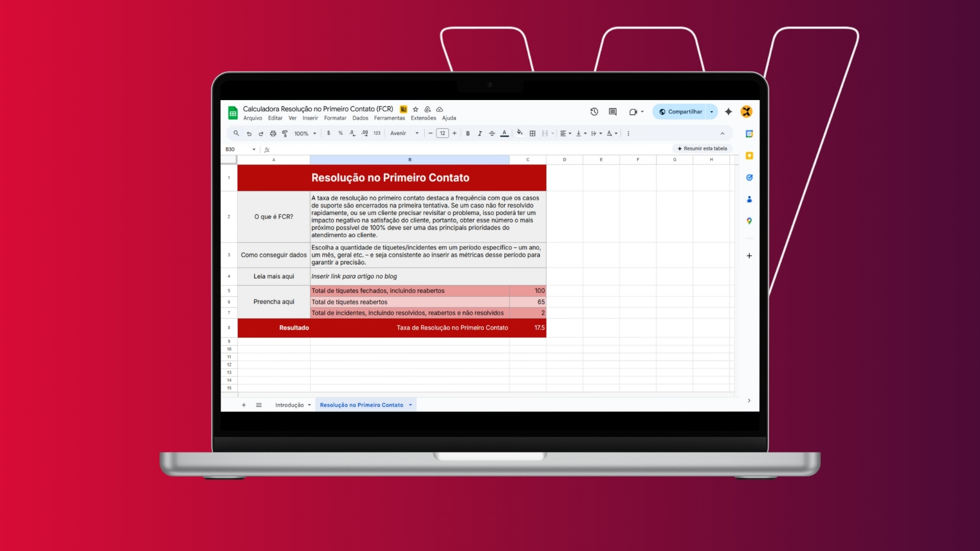Toggle bold formatting
980x551 pixels.
pyautogui.click(x=468, y=134)
